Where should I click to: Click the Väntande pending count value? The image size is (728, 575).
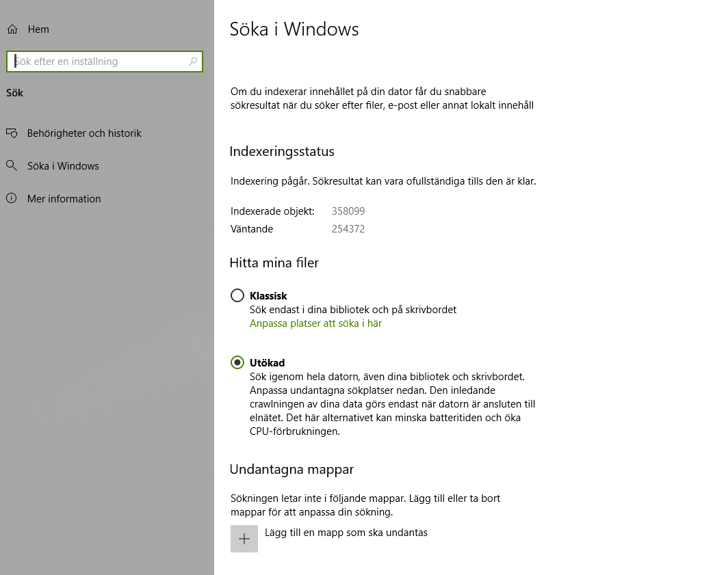pyautogui.click(x=348, y=228)
